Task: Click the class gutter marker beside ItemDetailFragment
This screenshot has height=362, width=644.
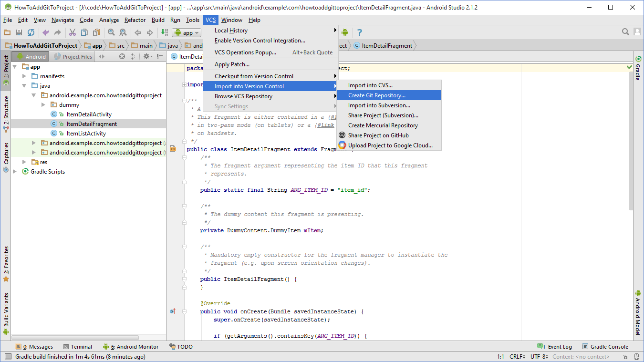Action: coord(173,149)
